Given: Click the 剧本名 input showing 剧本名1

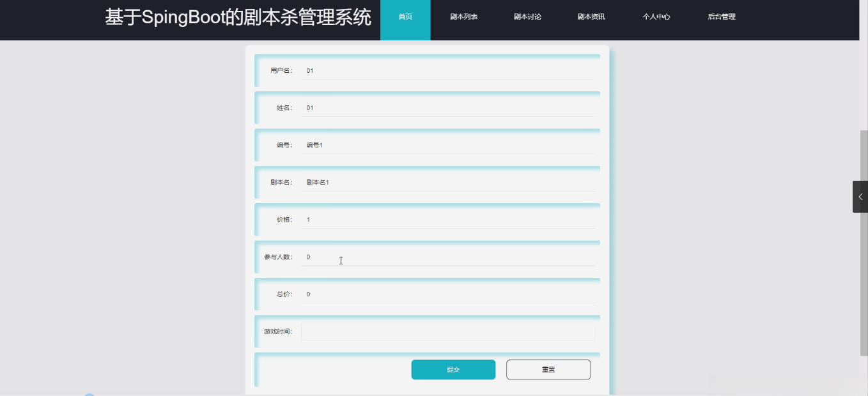Looking at the screenshot, I should (447, 182).
